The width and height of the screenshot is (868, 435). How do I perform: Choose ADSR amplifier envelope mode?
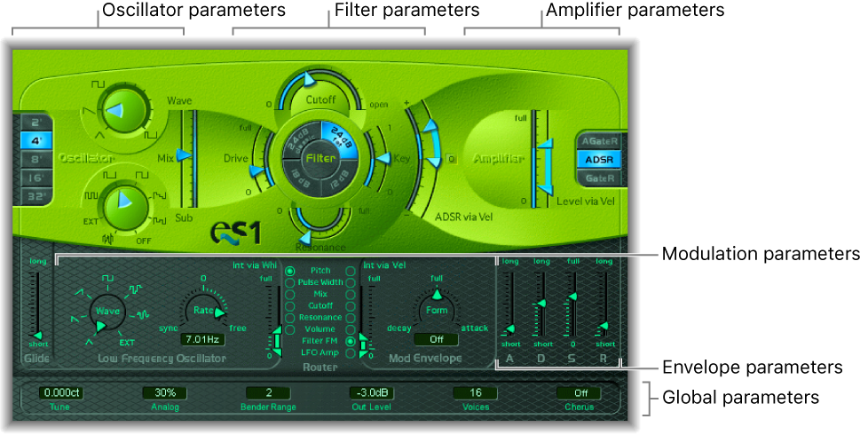click(599, 160)
